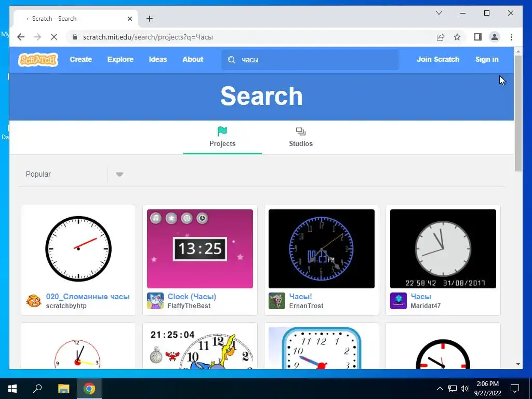Click the network tray icon

453,389
